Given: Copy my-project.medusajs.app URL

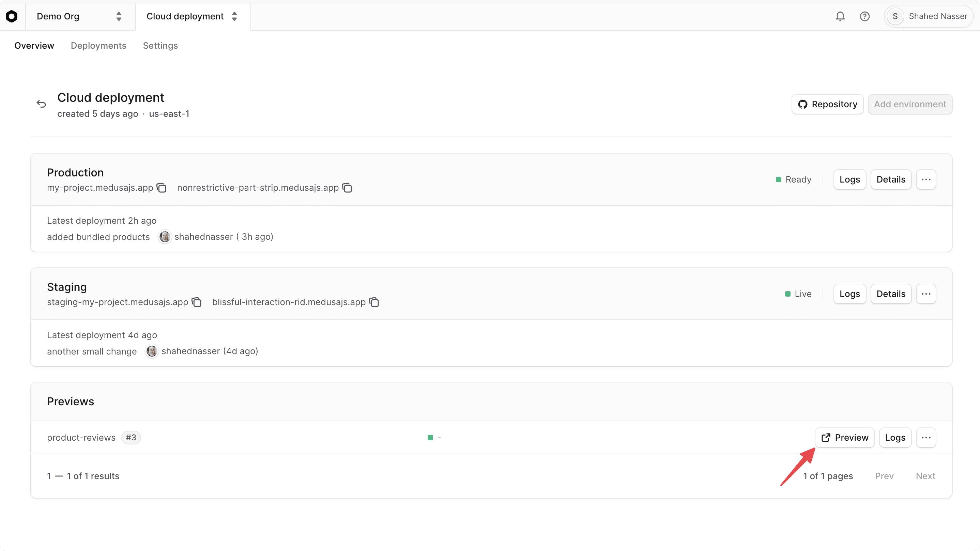Looking at the screenshot, I should (162, 188).
